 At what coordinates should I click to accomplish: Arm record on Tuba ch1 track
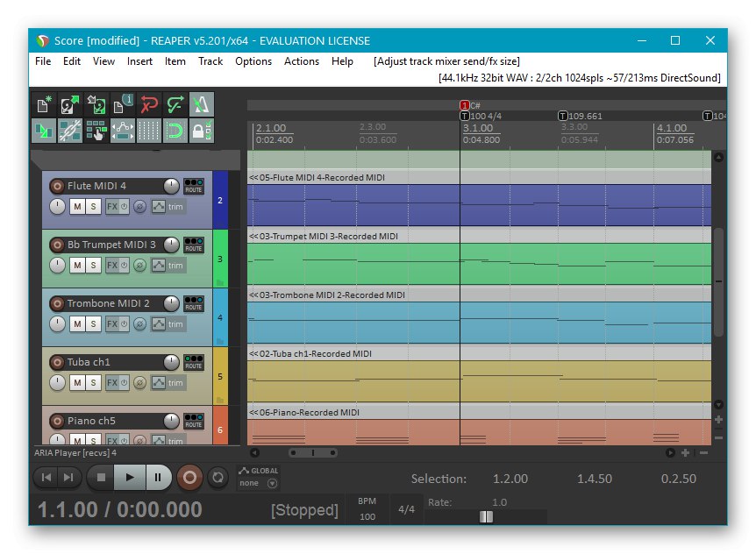pyautogui.click(x=57, y=362)
